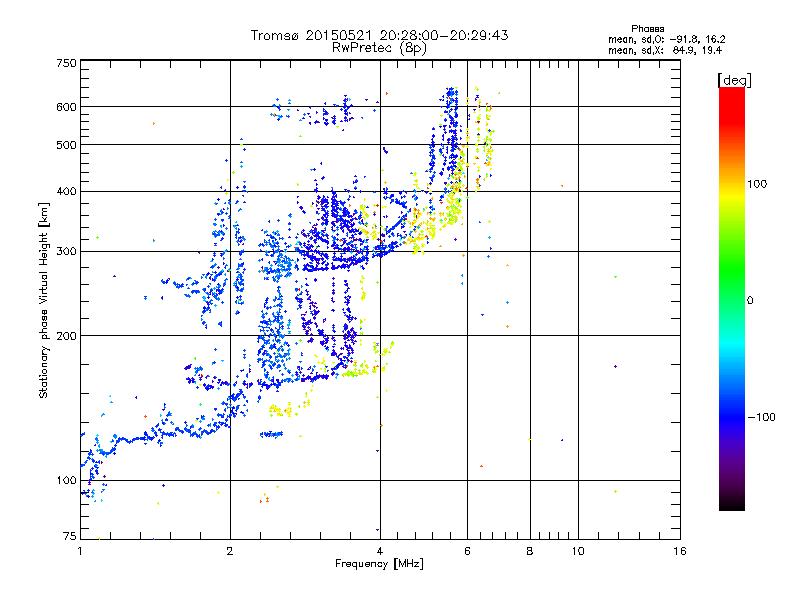Pick the black bottom of the colorbar
This screenshot has height=600, width=800.
(732, 505)
